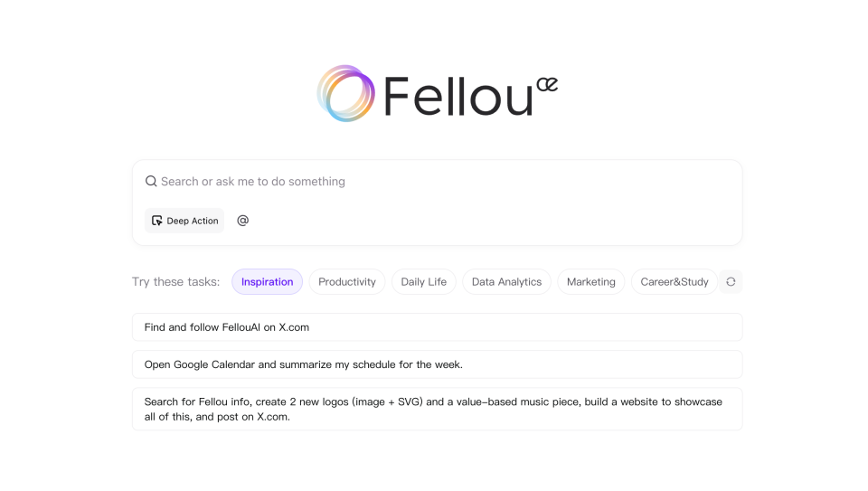Refresh the suggested tasks list

(x=731, y=282)
